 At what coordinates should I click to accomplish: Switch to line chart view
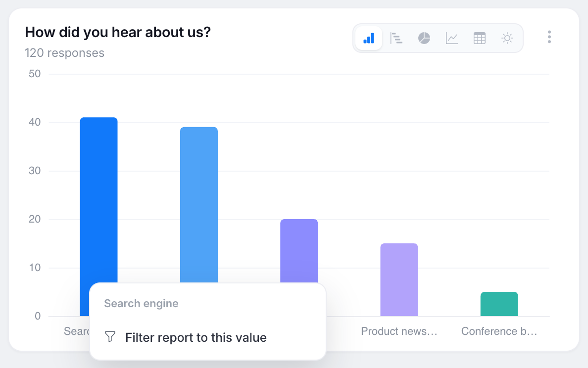(452, 38)
